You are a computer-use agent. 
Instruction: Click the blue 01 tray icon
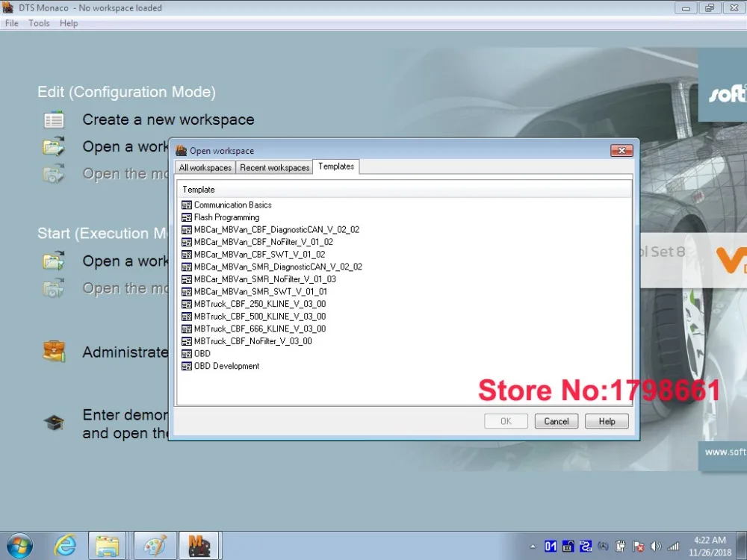tap(551, 547)
